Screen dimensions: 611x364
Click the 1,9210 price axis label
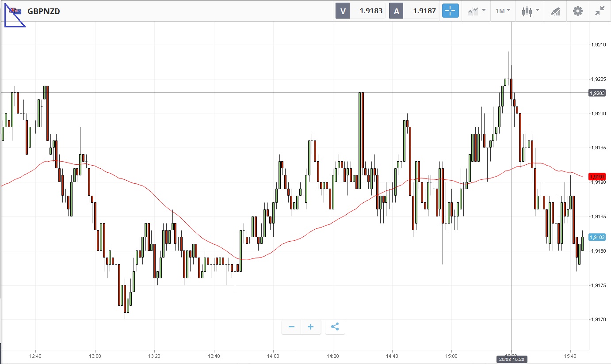[x=598, y=45]
